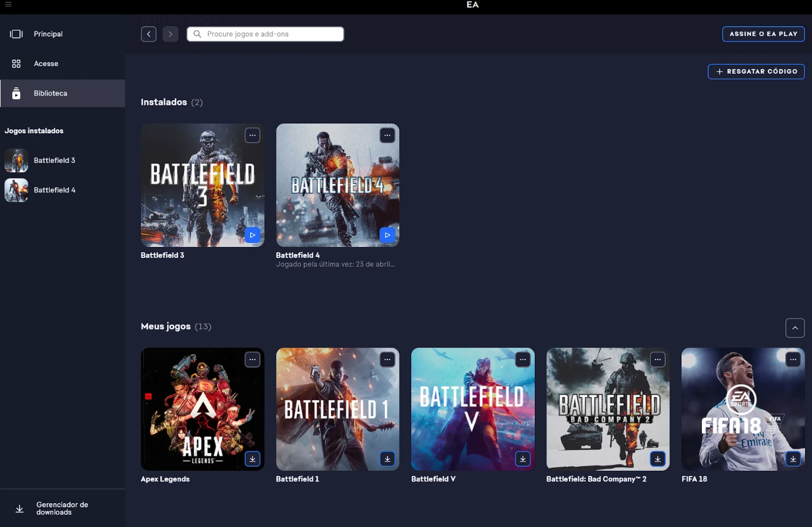Image resolution: width=812 pixels, height=527 pixels.
Task: Click the Principal home icon
Action: coord(16,34)
